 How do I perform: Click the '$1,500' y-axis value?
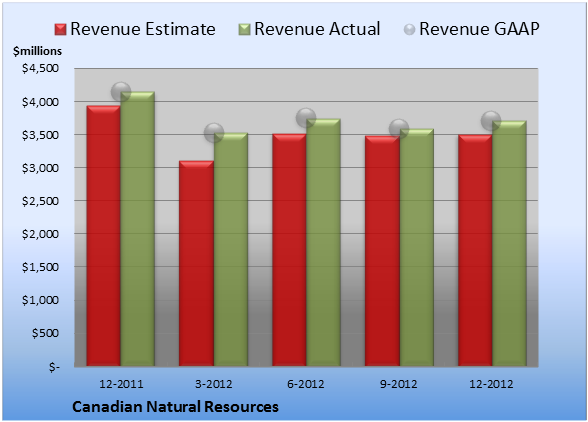[40, 267]
